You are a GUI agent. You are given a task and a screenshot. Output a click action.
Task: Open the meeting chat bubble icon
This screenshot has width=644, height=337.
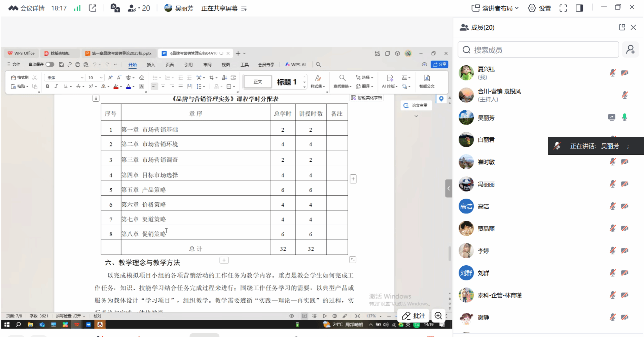[115, 8]
